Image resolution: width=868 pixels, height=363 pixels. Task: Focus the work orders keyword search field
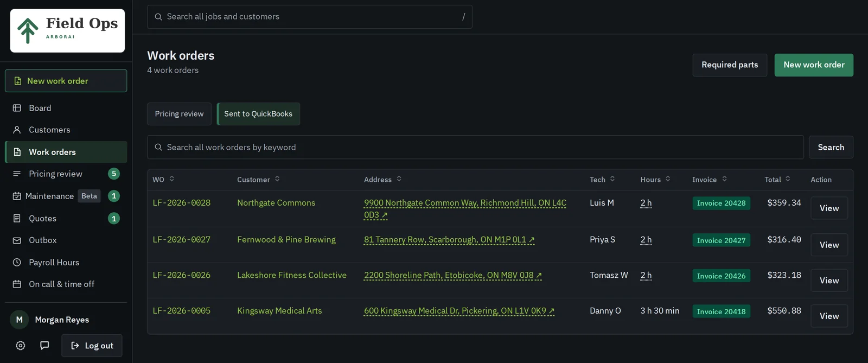click(475, 147)
